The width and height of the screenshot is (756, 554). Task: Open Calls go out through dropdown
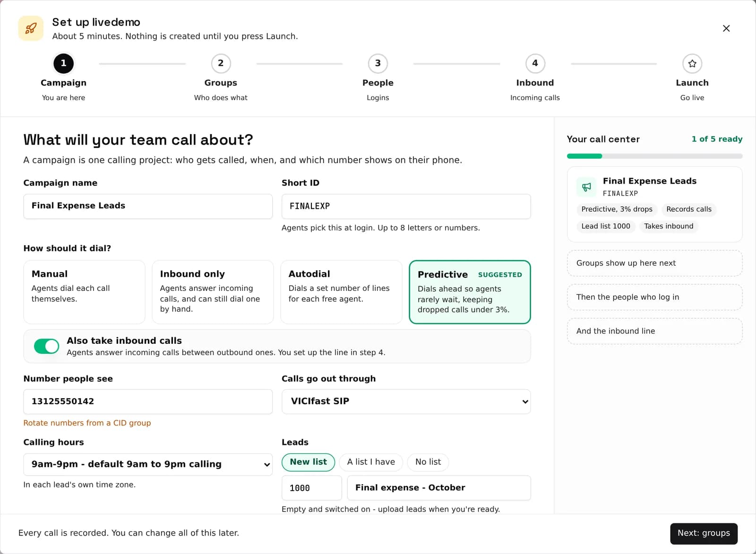406,401
